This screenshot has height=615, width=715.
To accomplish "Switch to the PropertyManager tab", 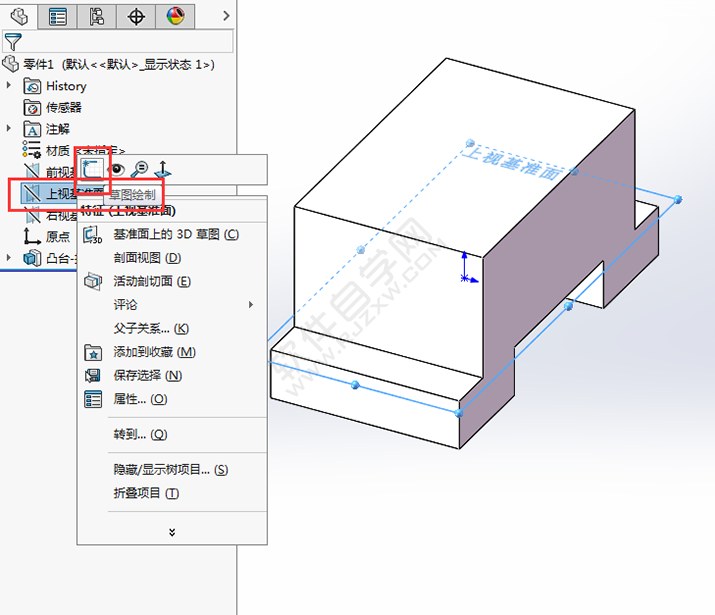I will [x=57, y=17].
